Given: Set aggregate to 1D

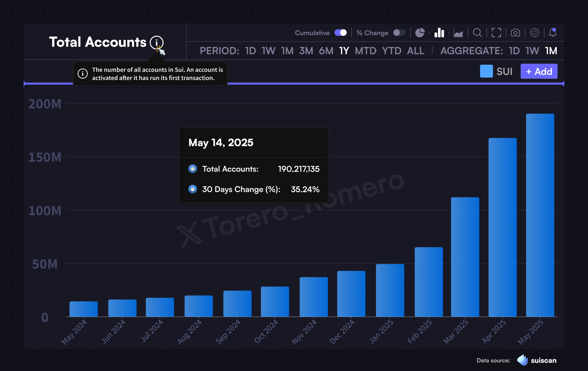Looking at the screenshot, I should [514, 51].
